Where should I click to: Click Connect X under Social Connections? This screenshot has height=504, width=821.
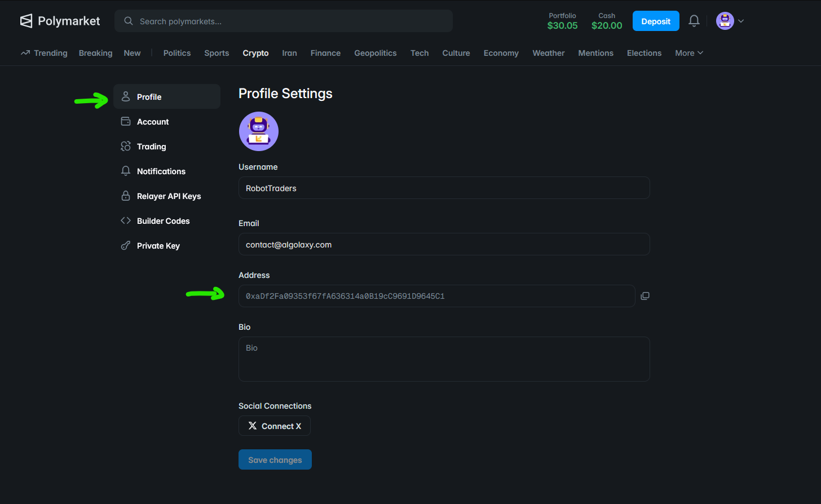point(275,426)
